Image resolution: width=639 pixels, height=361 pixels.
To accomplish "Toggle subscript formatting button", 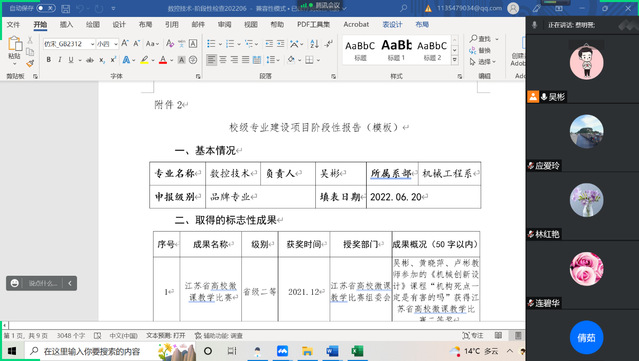I will [x=102, y=60].
